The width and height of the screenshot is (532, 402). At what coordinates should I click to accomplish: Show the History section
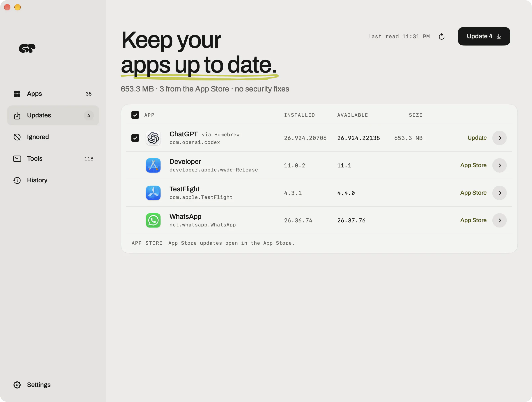(53, 180)
